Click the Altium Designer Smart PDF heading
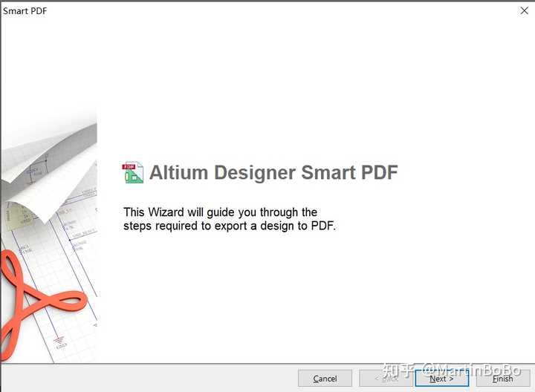535x392 pixels. pyautogui.click(x=273, y=172)
